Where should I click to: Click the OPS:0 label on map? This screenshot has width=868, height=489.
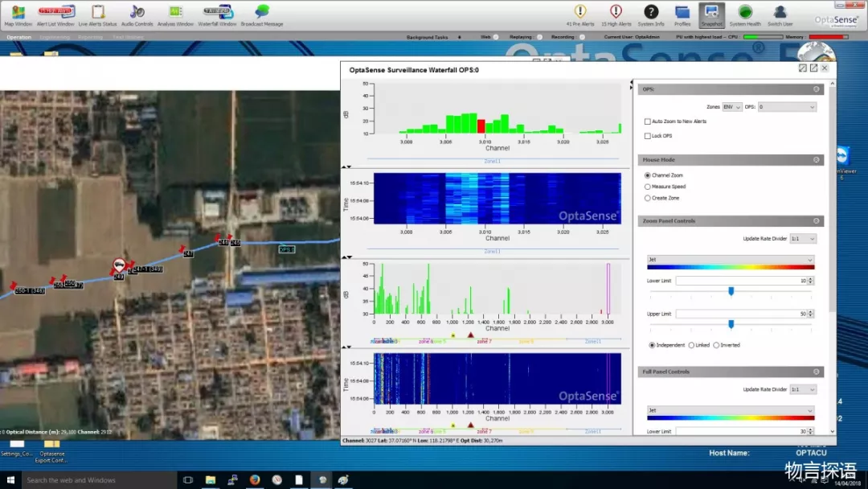pyautogui.click(x=287, y=249)
